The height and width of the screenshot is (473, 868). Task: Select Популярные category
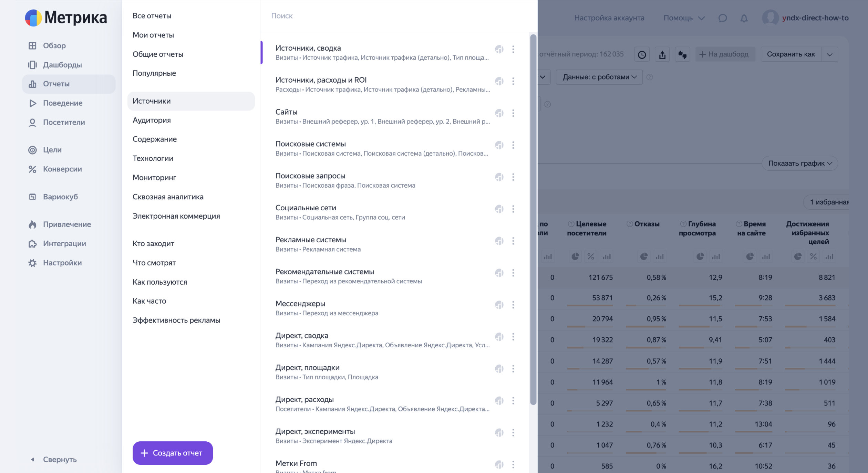click(x=154, y=73)
